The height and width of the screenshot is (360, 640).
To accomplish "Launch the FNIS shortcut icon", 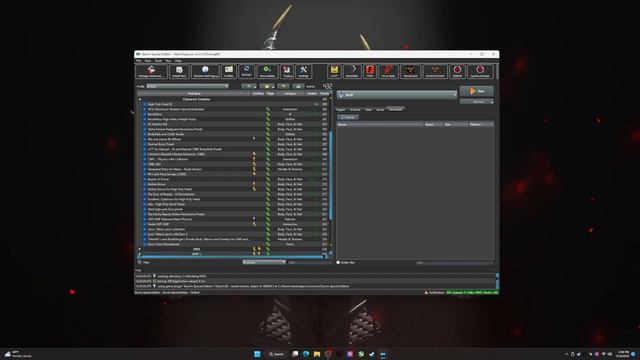I will pyautogui.click(x=370, y=71).
